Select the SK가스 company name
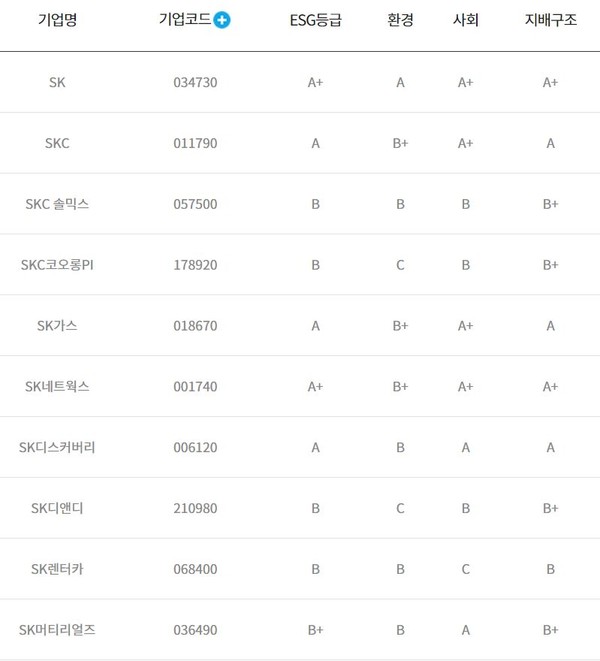Image resolution: width=600 pixels, height=661 pixels. (57, 326)
